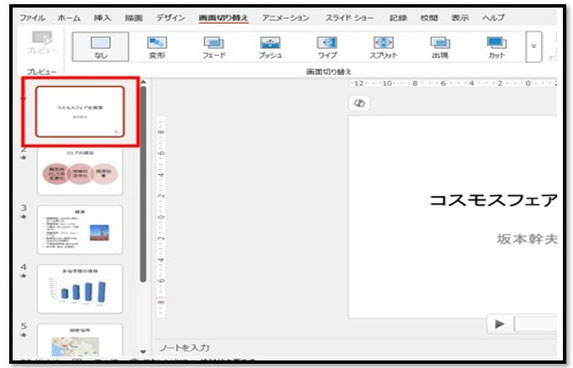Click the 坂本幹夫 subtitle text on the slide
This screenshot has width=573, height=368.
(527, 239)
